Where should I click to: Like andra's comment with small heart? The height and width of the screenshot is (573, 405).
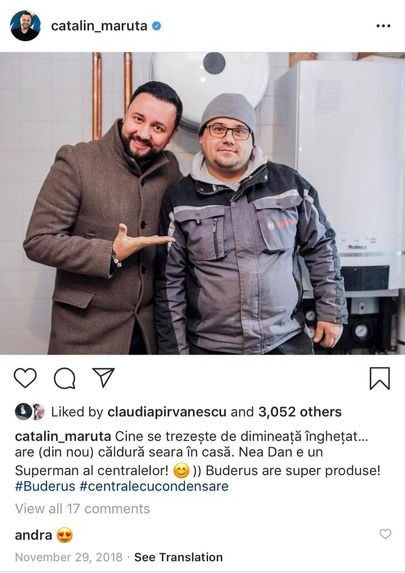(x=385, y=534)
